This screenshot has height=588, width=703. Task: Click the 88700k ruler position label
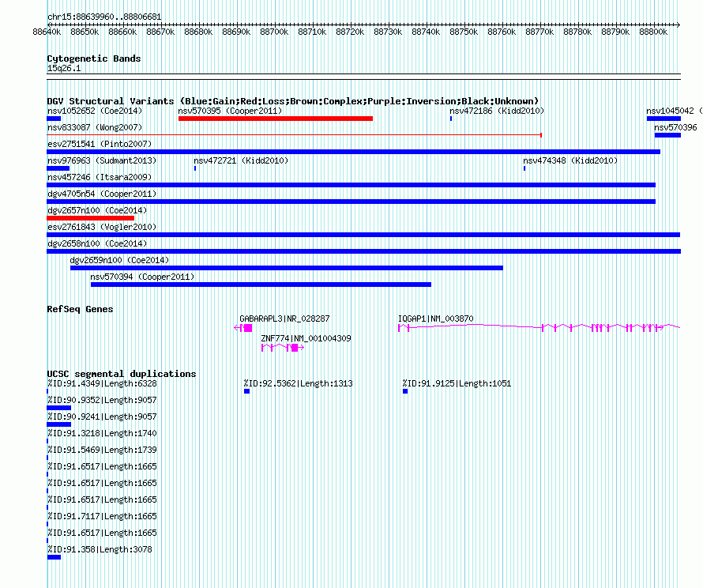click(x=274, y=32)
